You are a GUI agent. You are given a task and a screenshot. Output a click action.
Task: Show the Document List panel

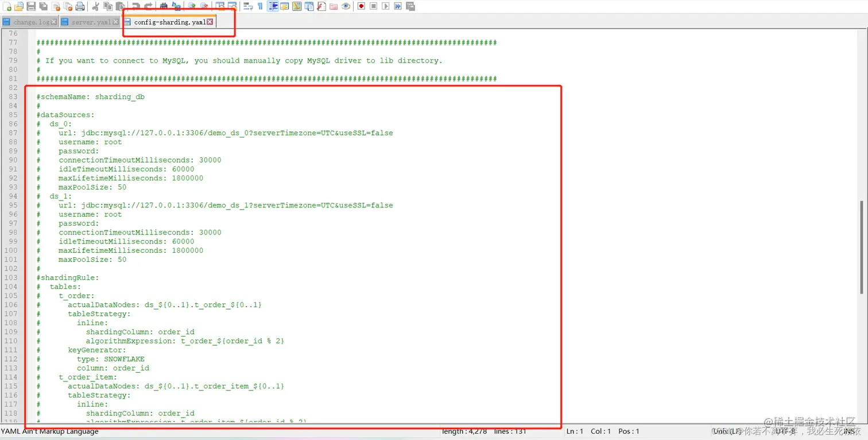(309, 6)
